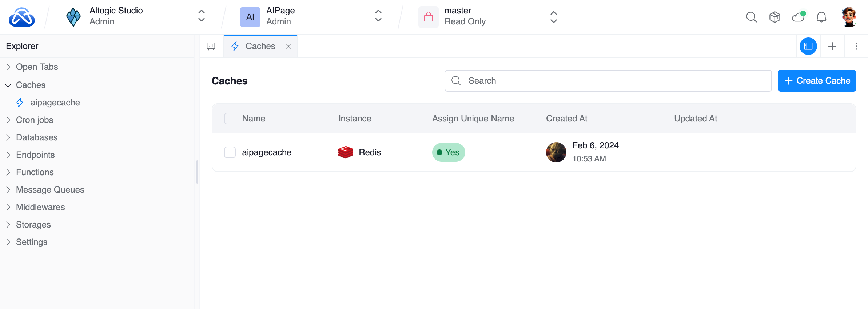Open the user profile avatar

coord(849,17)
